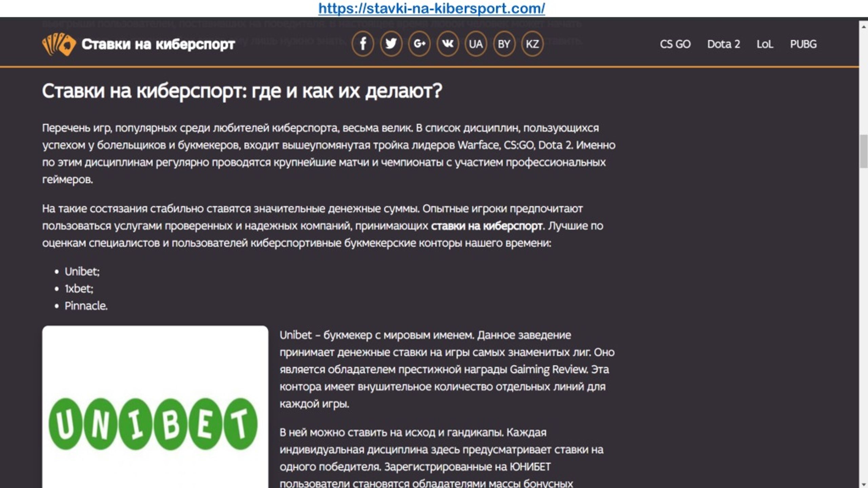The image size is (868, 488).
Task: Open the stavki-na-kibersport.com URL link
Action: click(x=432, y=8)
